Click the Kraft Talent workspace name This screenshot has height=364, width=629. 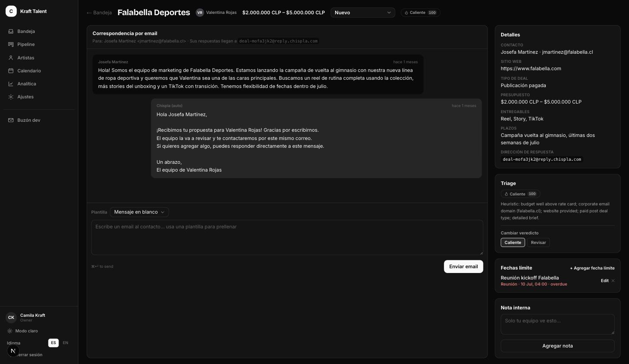point(33,11)
